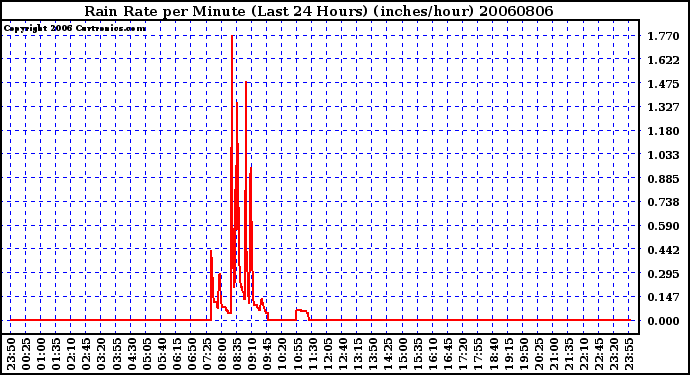The height and width of the screenshot is (375, 690).
Task: Click the y-axis value 1.033
Action: (x=663, y=155)
